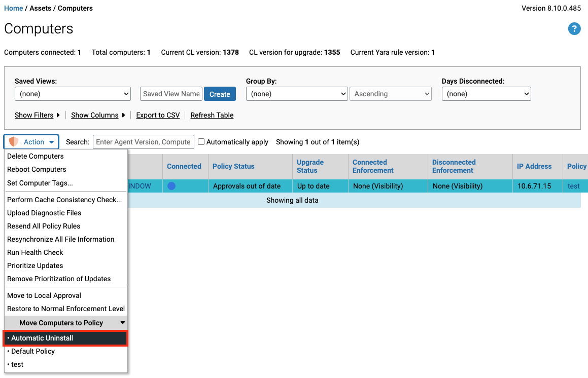Sort by the Upgrade Status column header
The image size is (588, 378).
[310, 166]
